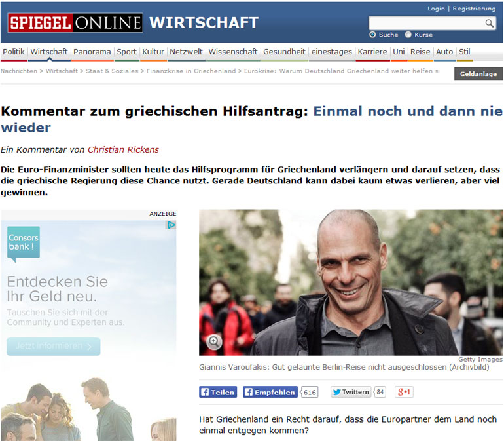Click the Google +1 icon
504x441 pixels.
(x=404, y=392)
